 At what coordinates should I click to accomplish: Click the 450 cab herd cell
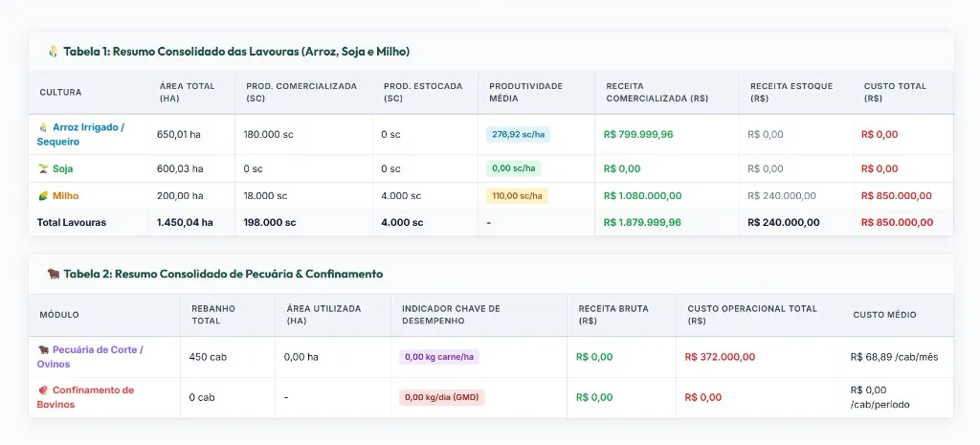click(x=208, y=357)
